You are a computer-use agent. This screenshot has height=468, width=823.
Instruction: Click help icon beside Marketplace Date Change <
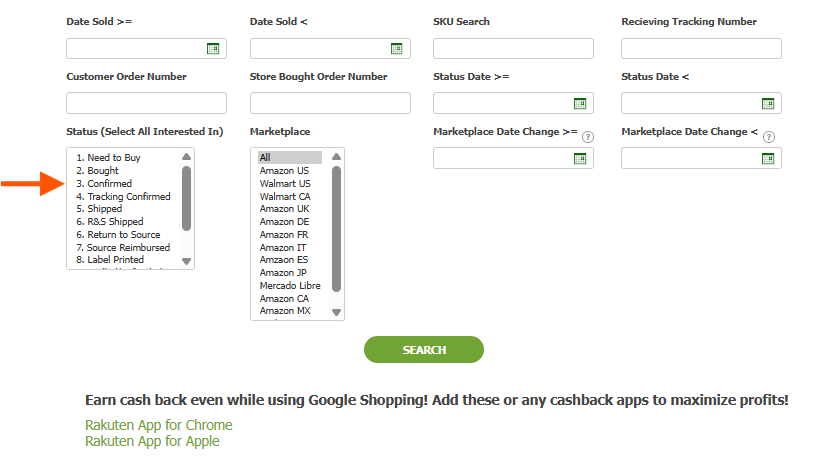768,137
